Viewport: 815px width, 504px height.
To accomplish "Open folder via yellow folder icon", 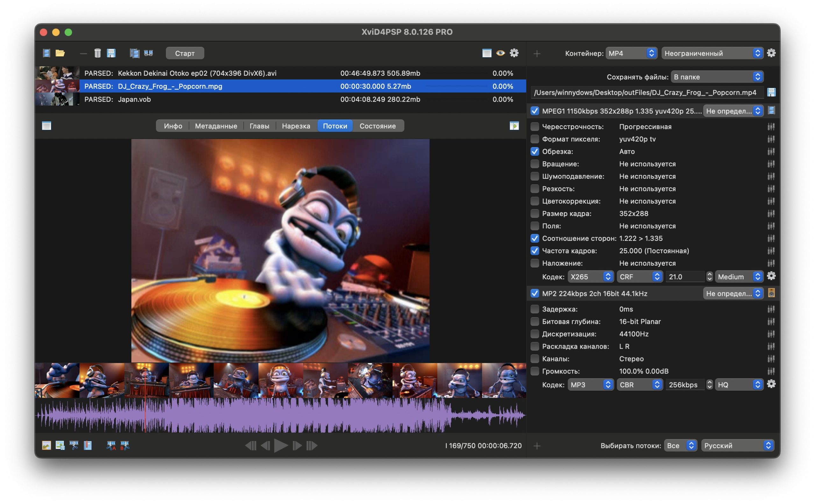I will tap(60, 53).
